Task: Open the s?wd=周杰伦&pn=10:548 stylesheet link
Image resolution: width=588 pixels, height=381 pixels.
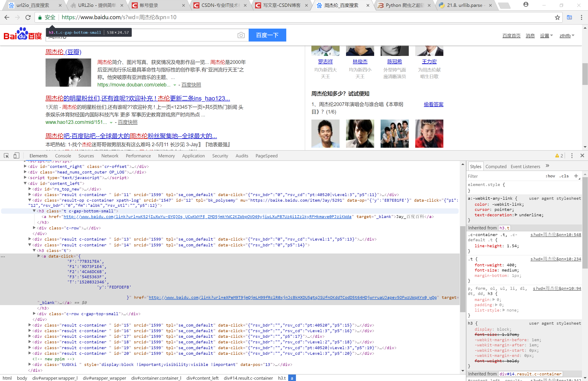Action: coord(556,234)
